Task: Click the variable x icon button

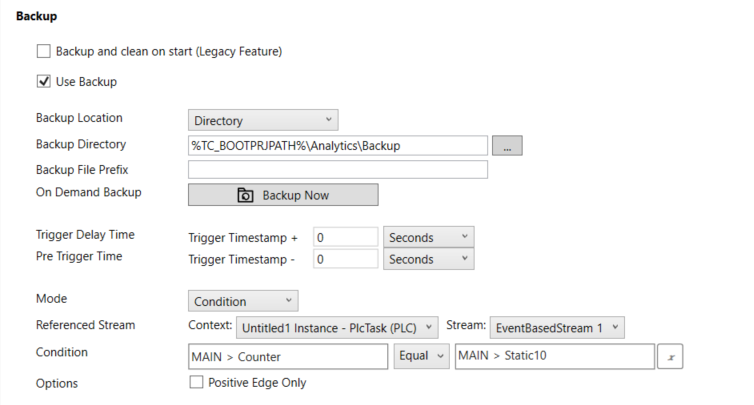Action: click(x=670, y=356)
